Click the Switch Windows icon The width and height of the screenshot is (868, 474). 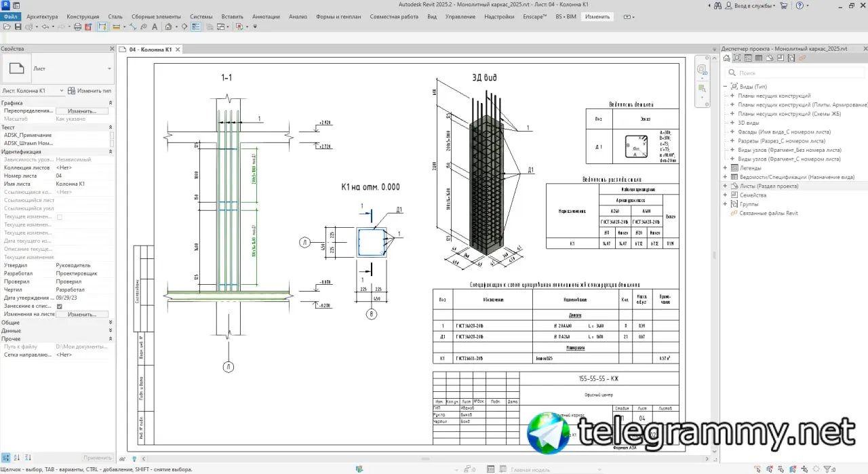point(220,26)
